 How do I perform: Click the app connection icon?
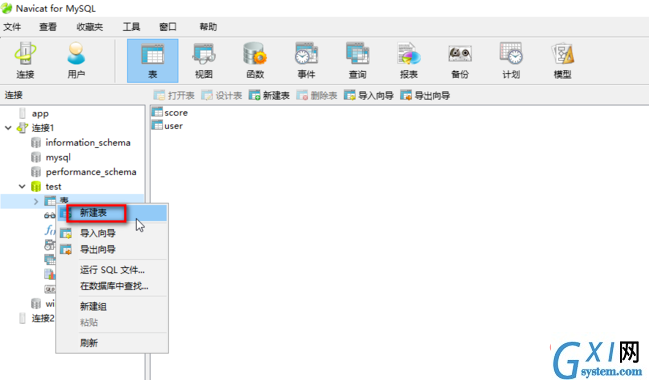(x=22, y=113)
